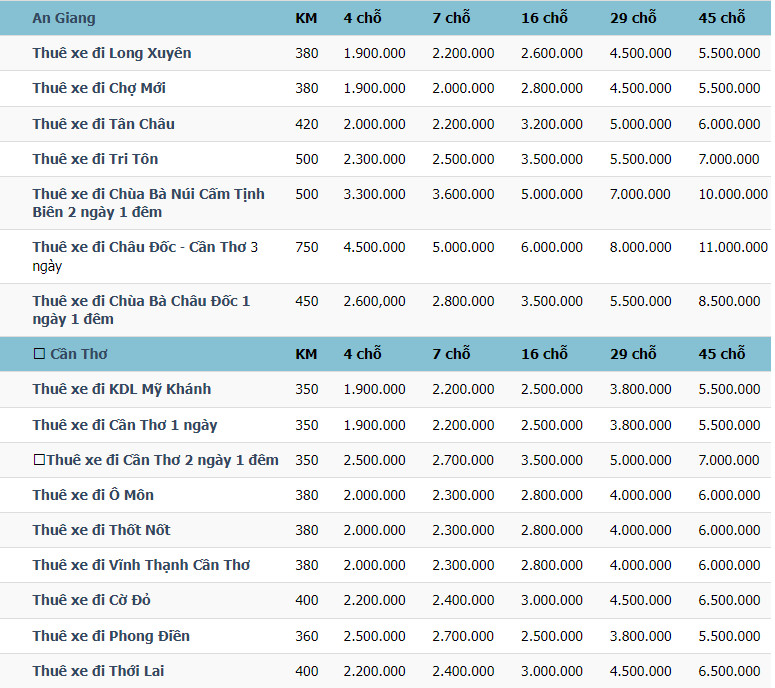Screen dimensions: 775x688
Task: Click the square icon beside Cần Thơ header
Action: [39, 354]
